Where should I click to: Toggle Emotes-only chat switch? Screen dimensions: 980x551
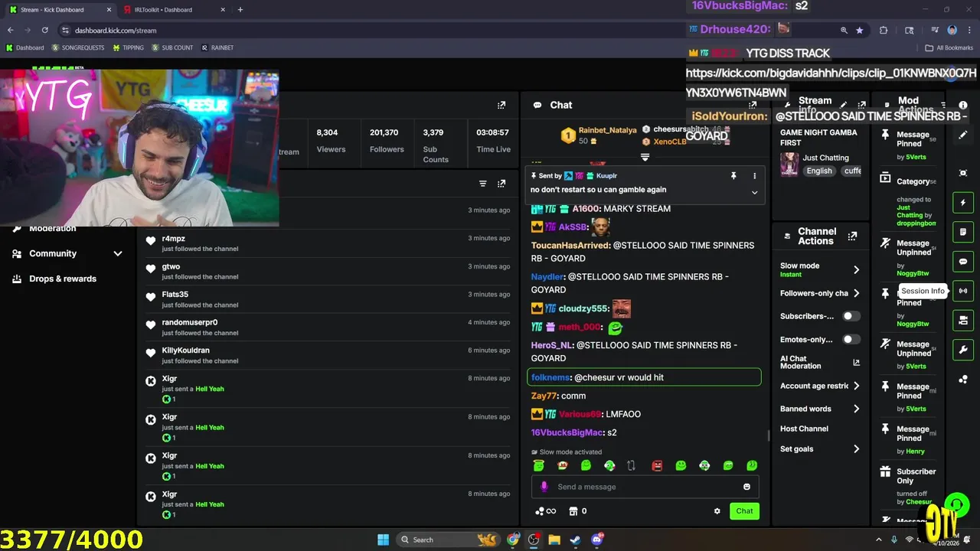[851, 340]
